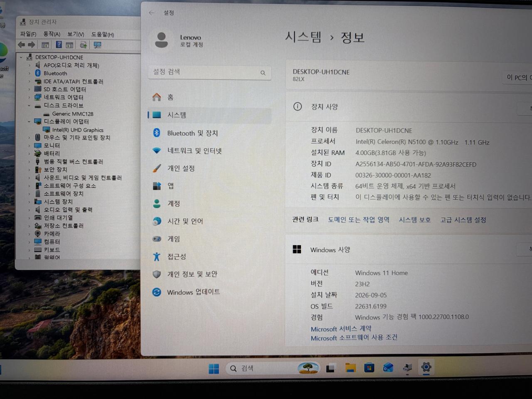Viewport: 532px width, 399px height.
Task: Collapse the 디스크 드라이브 tree node
Action: pyautogui.click(x=29, y=106)
